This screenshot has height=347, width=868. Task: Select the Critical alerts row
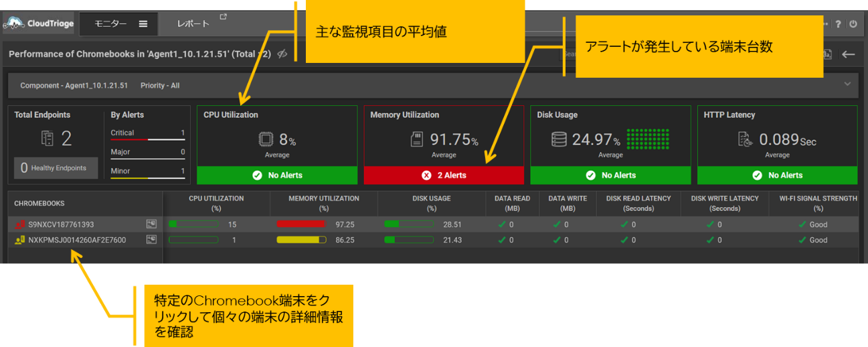[147, 133]
